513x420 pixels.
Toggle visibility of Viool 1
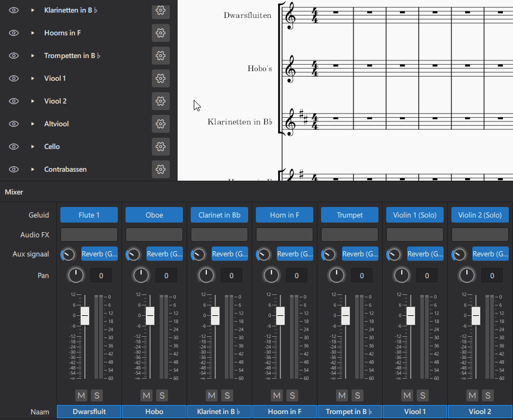(13, 78)
